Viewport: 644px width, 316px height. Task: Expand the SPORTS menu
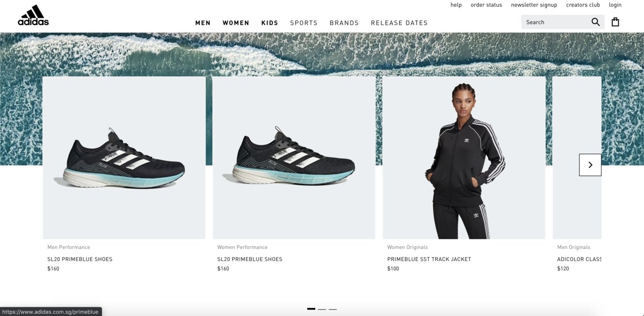pyautogui.click(x=304, y=23)
